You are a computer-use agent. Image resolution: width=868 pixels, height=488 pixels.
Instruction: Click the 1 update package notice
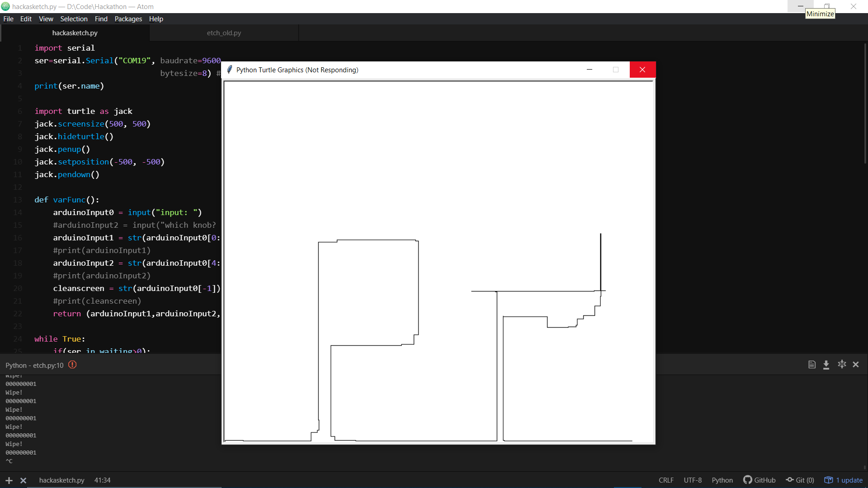pos(844,480)
